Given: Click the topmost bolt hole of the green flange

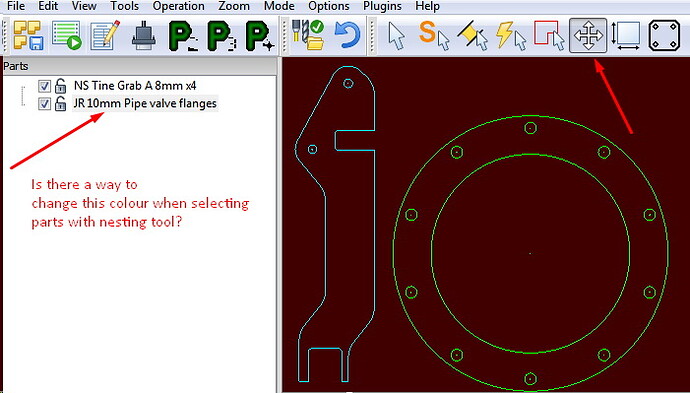Looking at the screenshot, I should point(530,128).
